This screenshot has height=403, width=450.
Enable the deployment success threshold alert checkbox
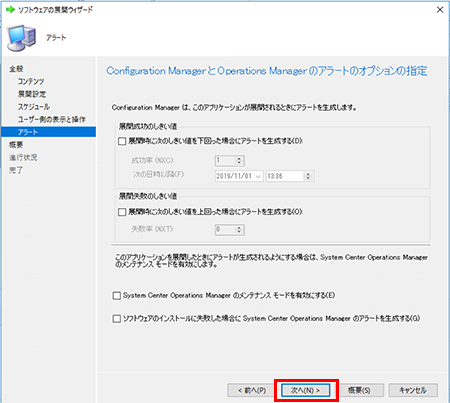click(122, 141)
